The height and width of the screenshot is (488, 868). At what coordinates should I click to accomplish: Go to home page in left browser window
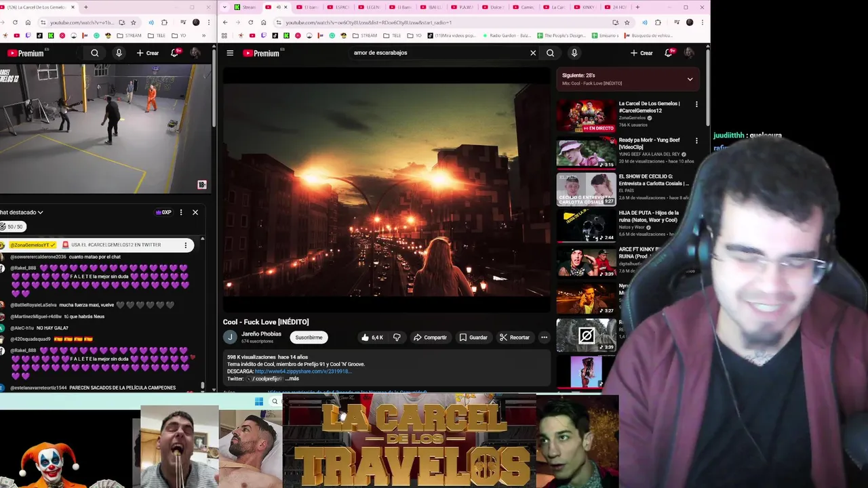(28, 22)
